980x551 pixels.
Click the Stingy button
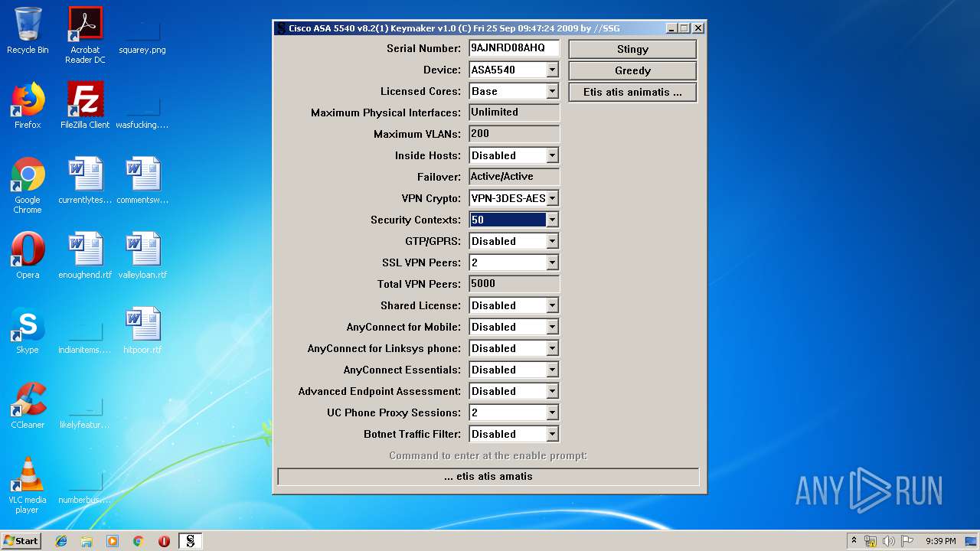[x=632, y=49]
